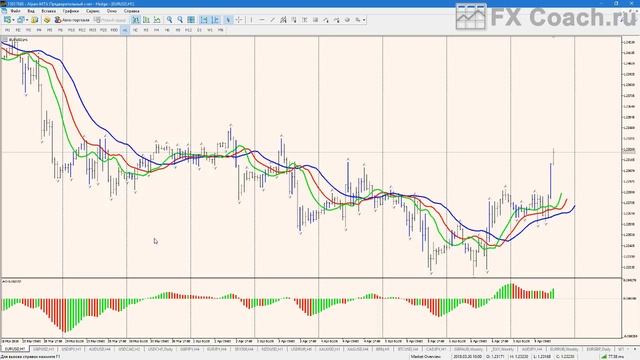
Task: Select the standard cursor tool
Action: pyautogui.click(x=228, y=20)
